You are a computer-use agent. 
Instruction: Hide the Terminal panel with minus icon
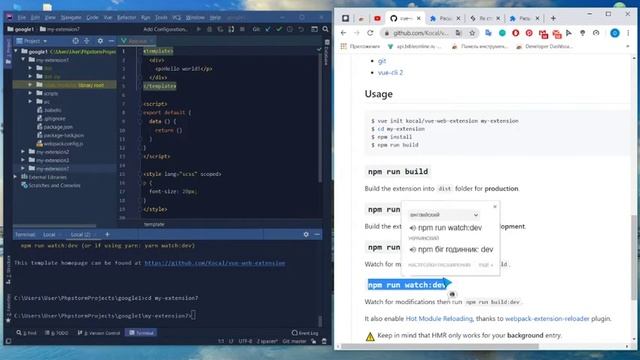coord(317,234)
